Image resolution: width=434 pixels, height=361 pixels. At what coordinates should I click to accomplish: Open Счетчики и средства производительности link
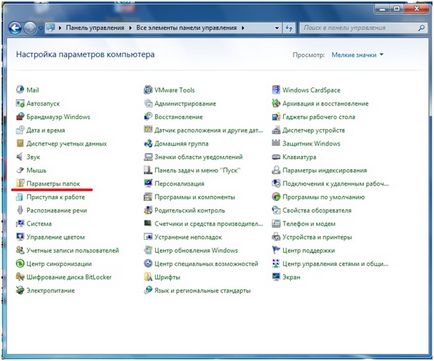pyautogui.click(x=209, y=224)
